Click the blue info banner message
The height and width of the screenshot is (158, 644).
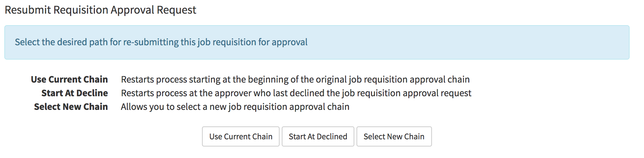pos(161,42)
